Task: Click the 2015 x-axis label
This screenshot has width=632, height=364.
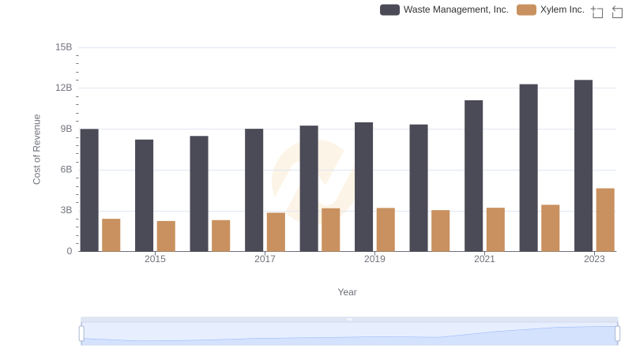Action: point(155,259)
